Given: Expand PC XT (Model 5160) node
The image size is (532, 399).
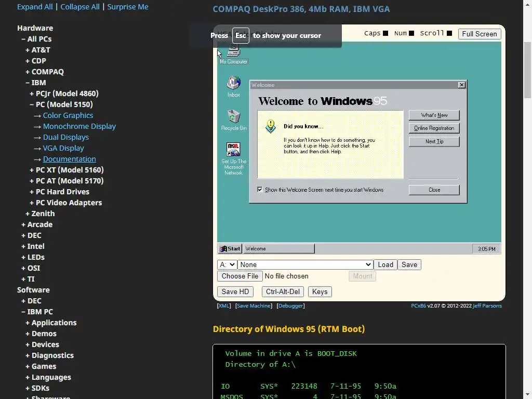Looking at the screenshot, I should click(x=66, y=170).
